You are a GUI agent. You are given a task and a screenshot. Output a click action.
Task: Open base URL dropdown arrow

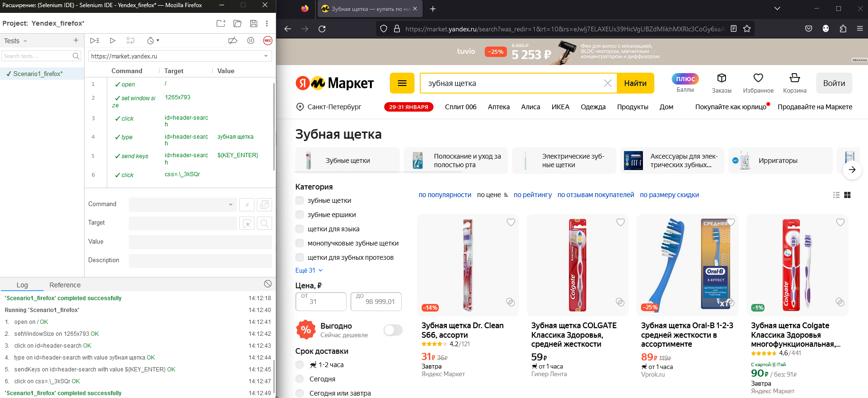click(266, 56)
